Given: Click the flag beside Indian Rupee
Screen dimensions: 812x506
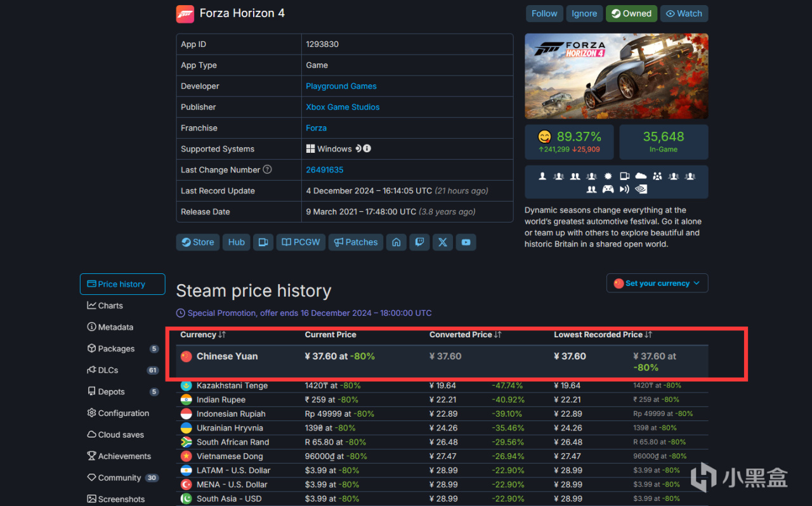Looking at the screenshot, I should (186, 399).
